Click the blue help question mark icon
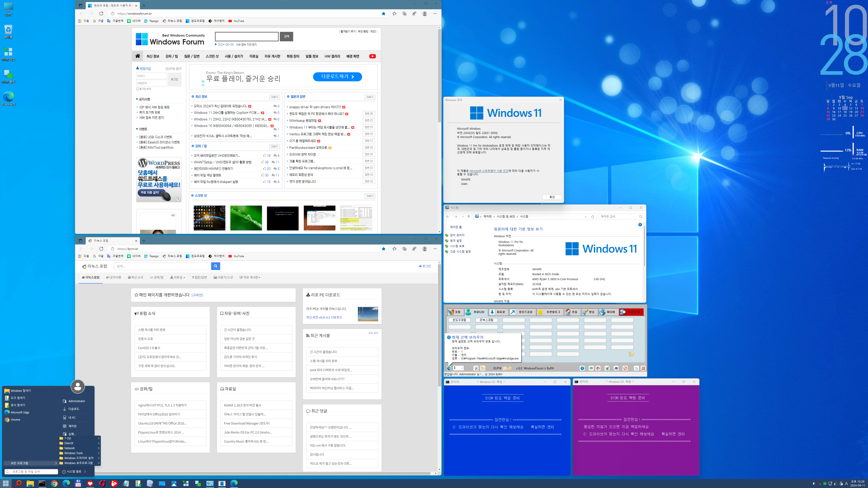The width and height of the screenshot is (868, 488). (x=582, y=368)
